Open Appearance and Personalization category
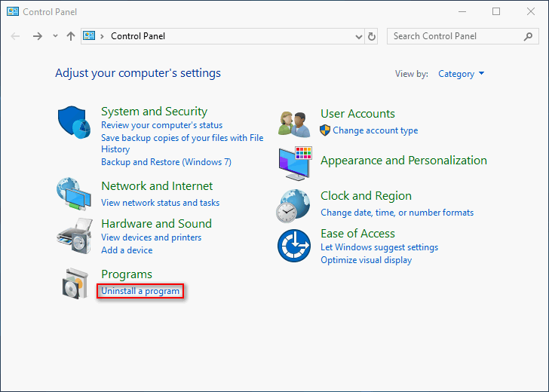549x392 pixels. (403, 161)
